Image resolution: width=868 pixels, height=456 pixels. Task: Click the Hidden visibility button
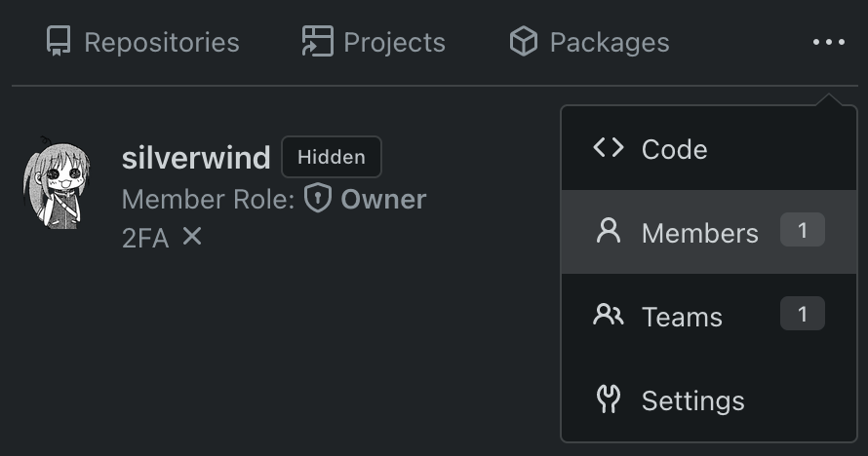tap(332, 157)
